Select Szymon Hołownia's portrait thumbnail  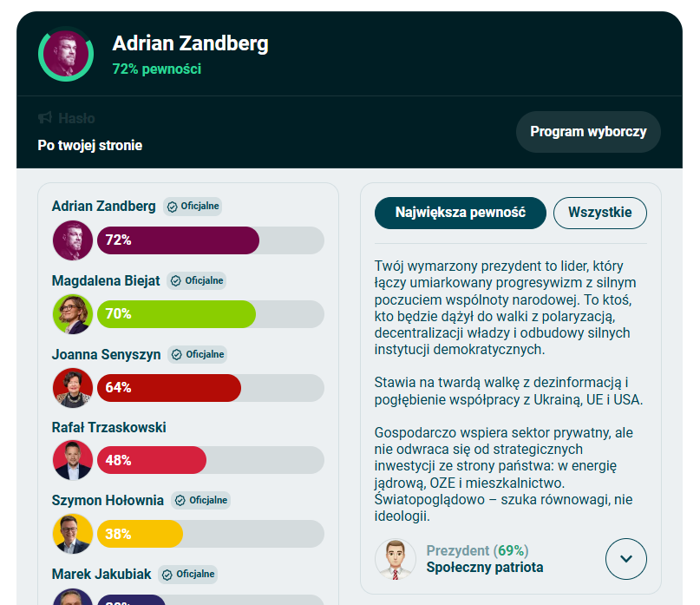(x=73, y=533)
